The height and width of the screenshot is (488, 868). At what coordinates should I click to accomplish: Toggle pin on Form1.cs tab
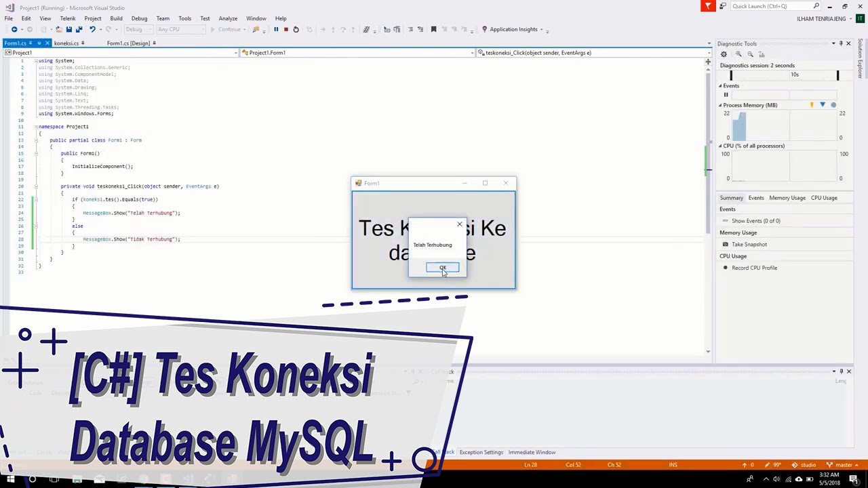[39, 43]
